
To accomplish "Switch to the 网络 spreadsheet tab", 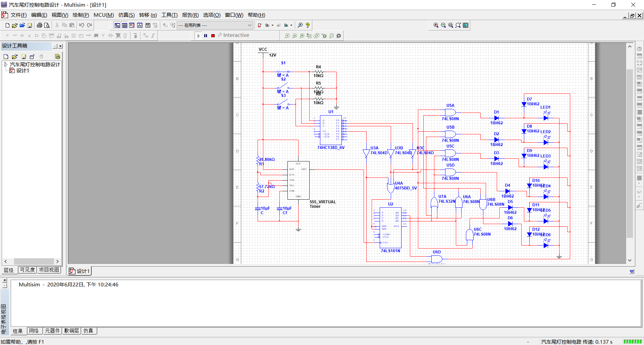I will 34,331.
